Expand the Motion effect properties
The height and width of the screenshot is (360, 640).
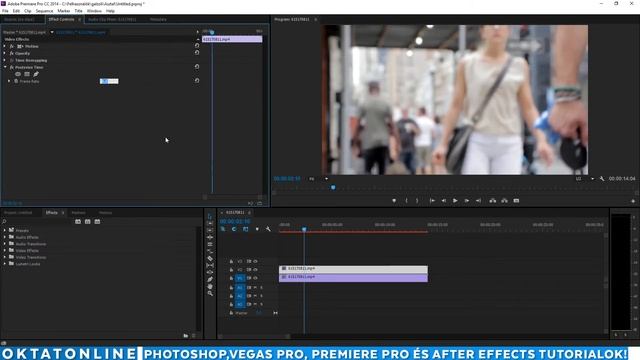[x=5, y=46]
